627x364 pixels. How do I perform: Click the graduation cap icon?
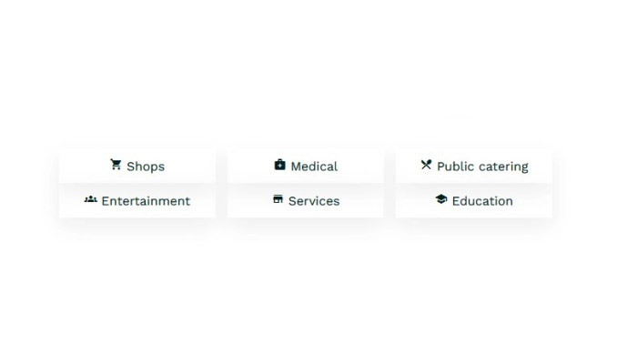(441, 199)
